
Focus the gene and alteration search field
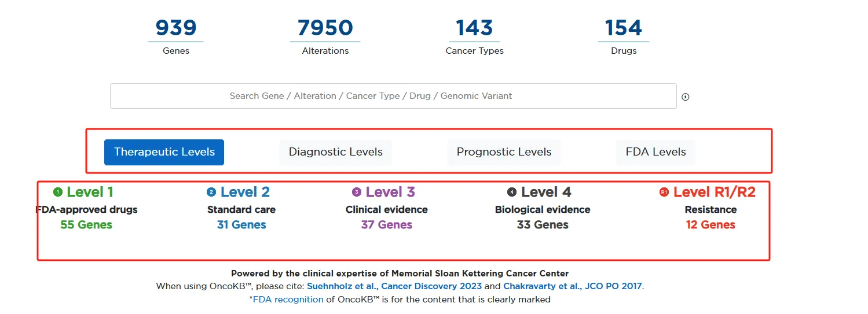(x=393, y=96)
